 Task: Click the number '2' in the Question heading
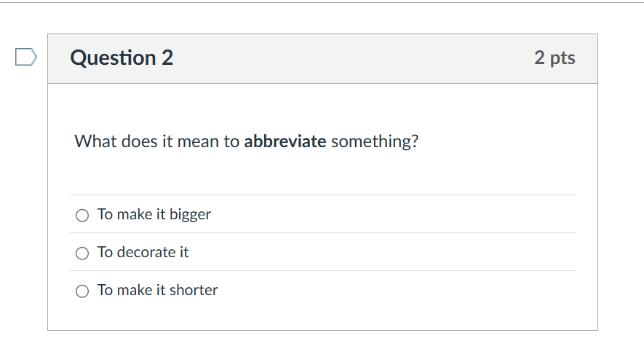[167, 58]
